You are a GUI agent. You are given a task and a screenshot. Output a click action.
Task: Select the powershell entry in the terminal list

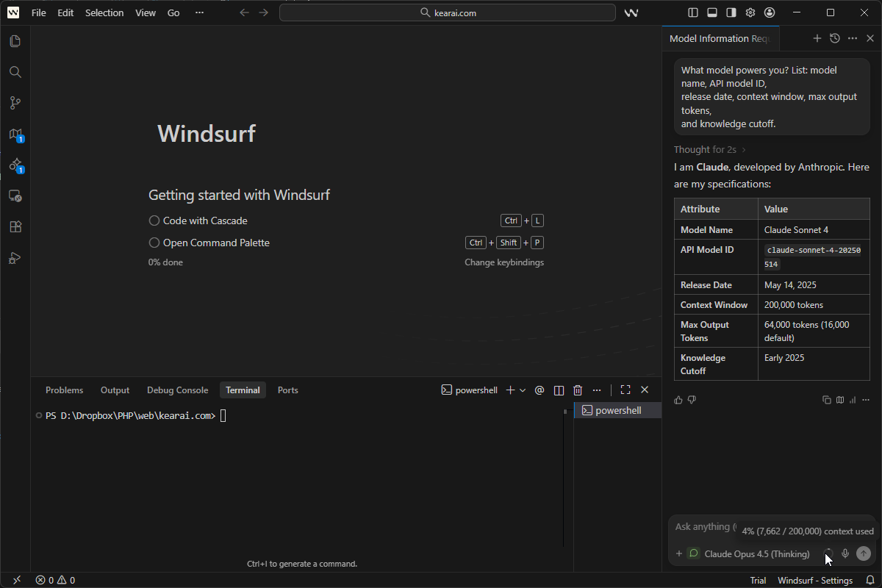[617, 411]
